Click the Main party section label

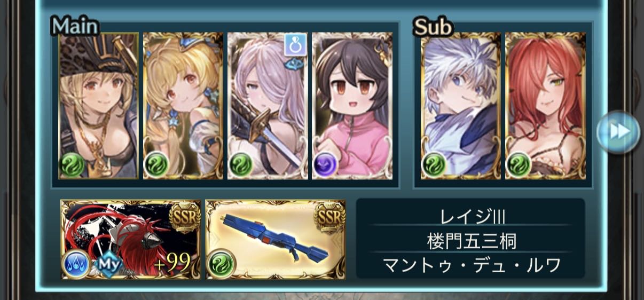point(75,26)
